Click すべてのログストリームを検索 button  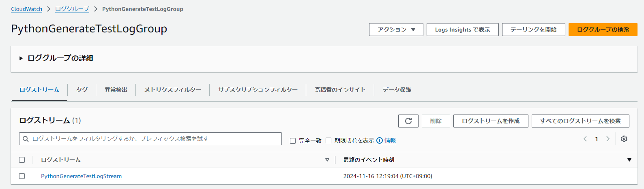580,121
